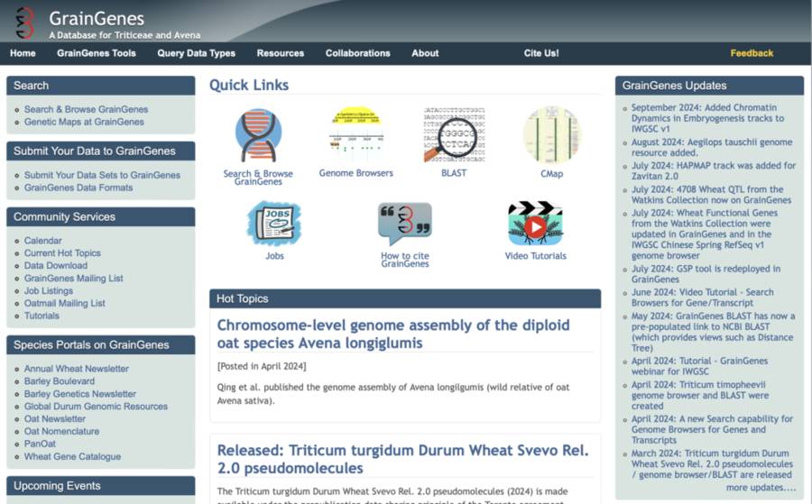Open May 2024 GrainGenes BLAST update

pos(713,332)
